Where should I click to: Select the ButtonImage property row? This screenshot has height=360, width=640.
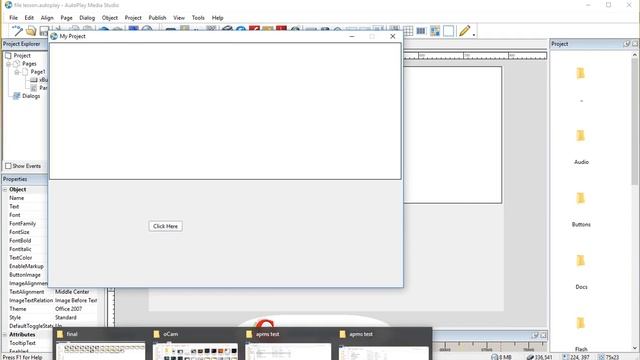pos(25,275)
